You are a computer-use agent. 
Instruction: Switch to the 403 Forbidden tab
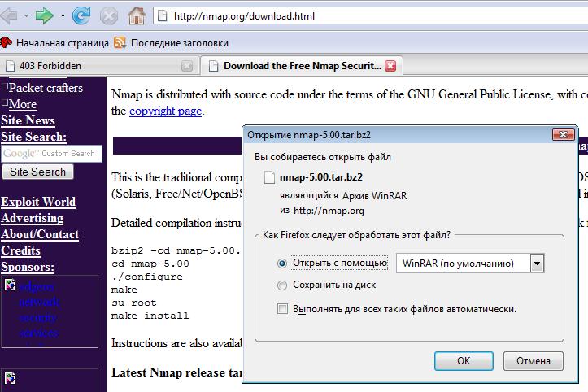point(98,66)
